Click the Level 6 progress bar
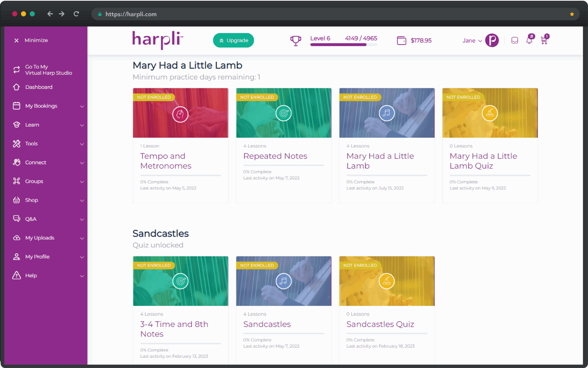 344,45
